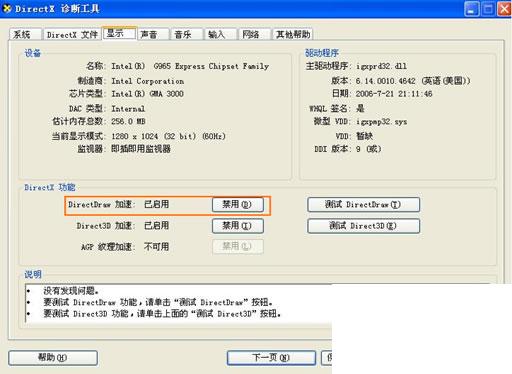Click the memory value '256.0 MB'
The height and width of the screenshot is (374, 512).
128,121
